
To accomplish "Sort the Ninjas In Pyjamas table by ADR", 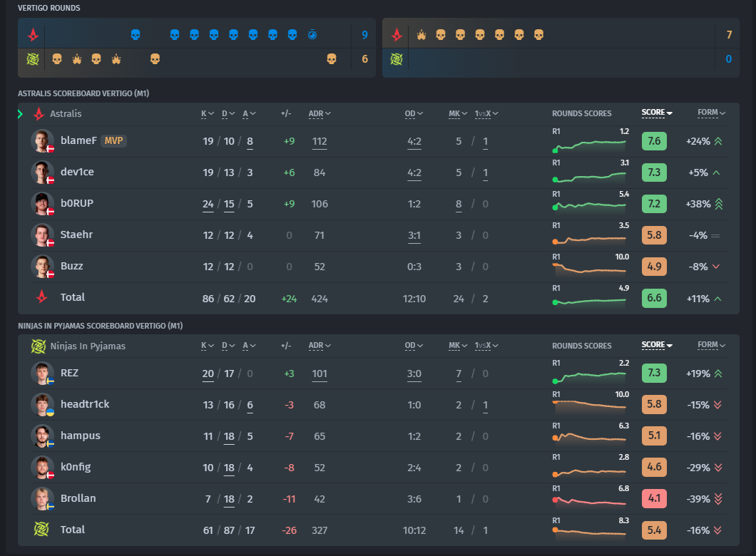I will click(320, 346).
